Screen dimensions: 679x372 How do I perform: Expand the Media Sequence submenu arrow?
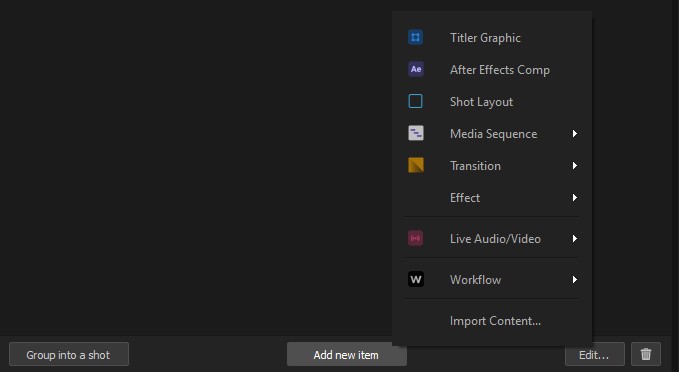tap(574, 133)
